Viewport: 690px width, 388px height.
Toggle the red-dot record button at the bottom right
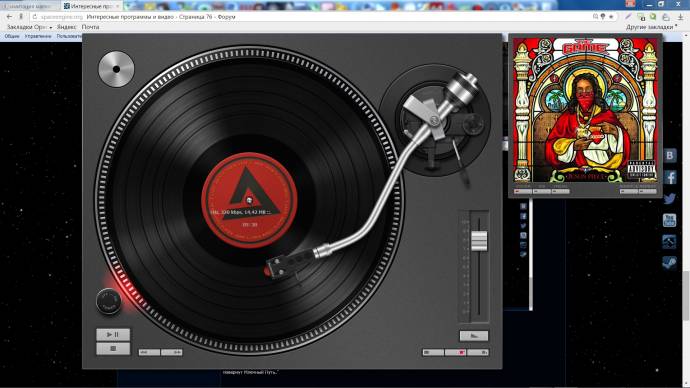pos(455,352)
